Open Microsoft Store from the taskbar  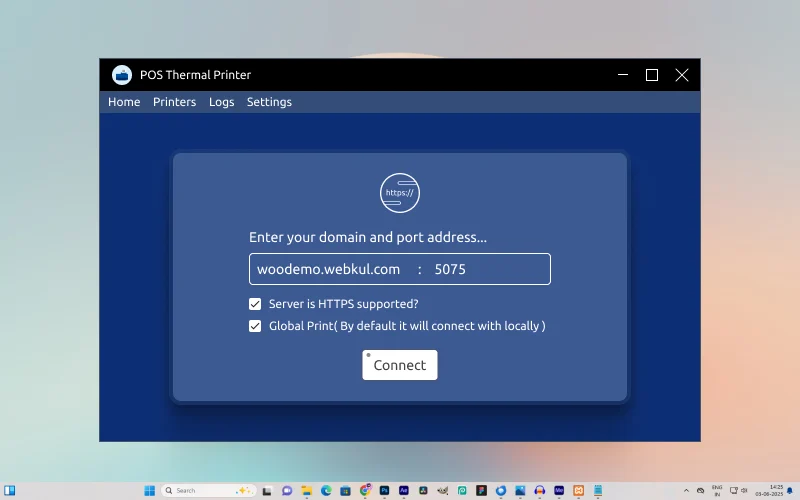click(345, 491)
